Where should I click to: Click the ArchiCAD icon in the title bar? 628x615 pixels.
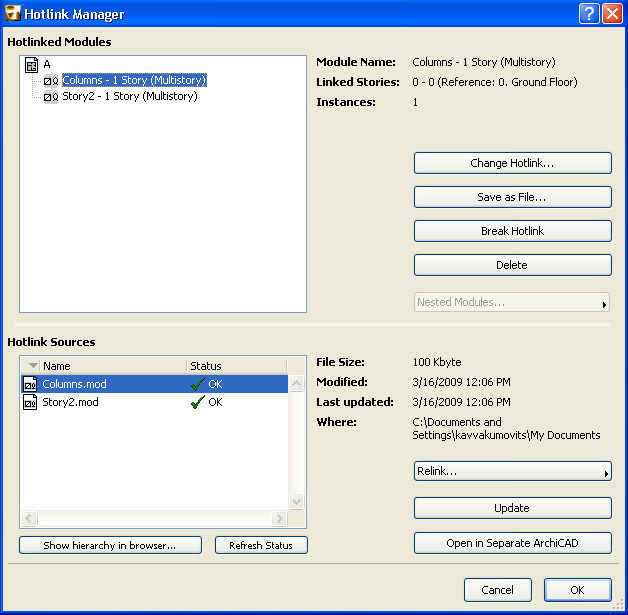[12, 13]
